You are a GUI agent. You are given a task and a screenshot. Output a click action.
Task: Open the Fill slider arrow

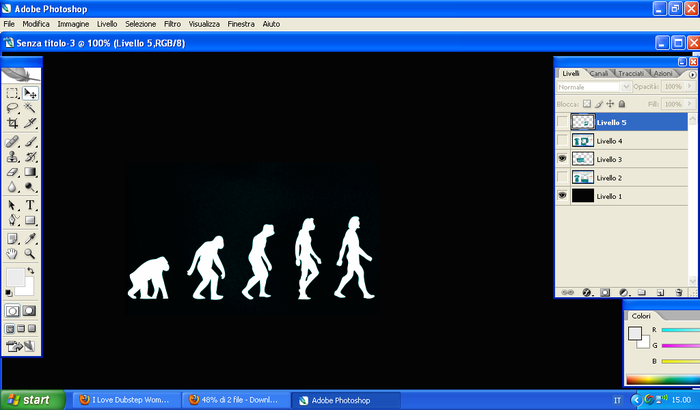point(690,104)
